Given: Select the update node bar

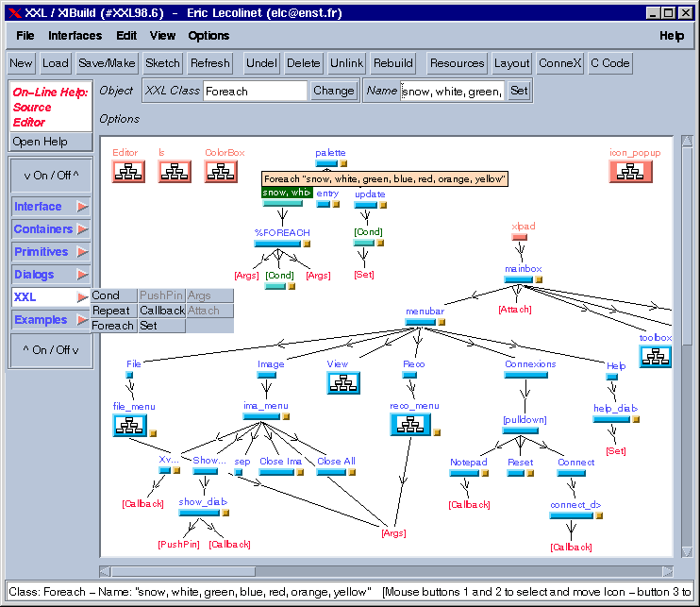Looking at the screenshot, I should (x=366, y=205).
